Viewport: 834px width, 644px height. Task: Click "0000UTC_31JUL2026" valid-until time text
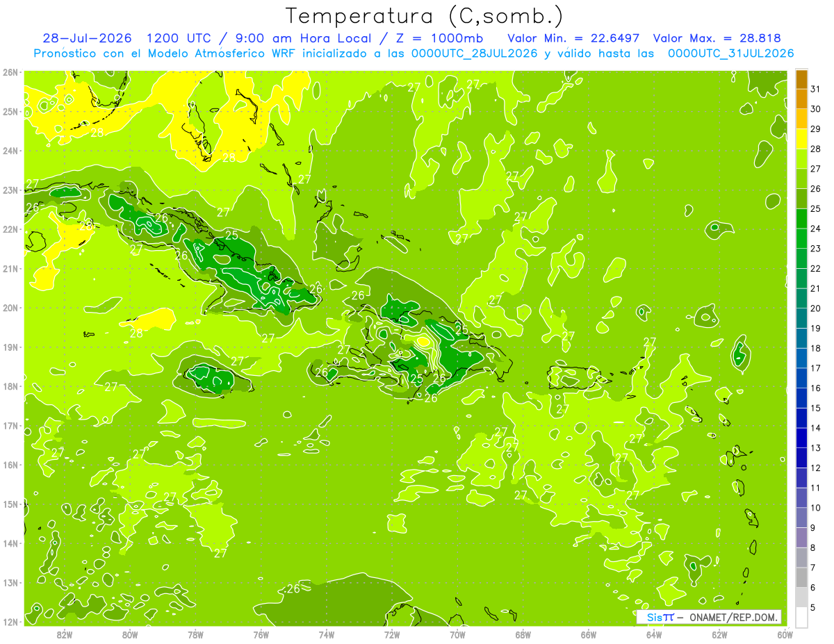[730, 53]
